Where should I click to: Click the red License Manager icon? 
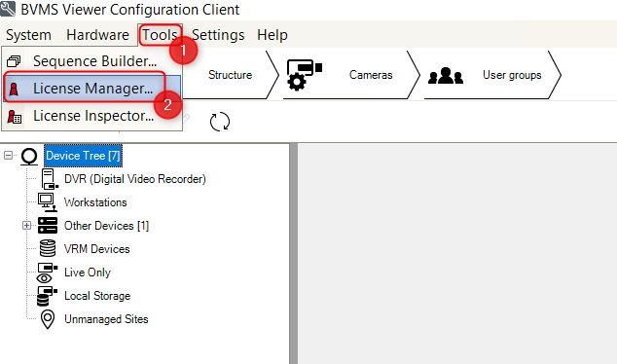[14, 89]
